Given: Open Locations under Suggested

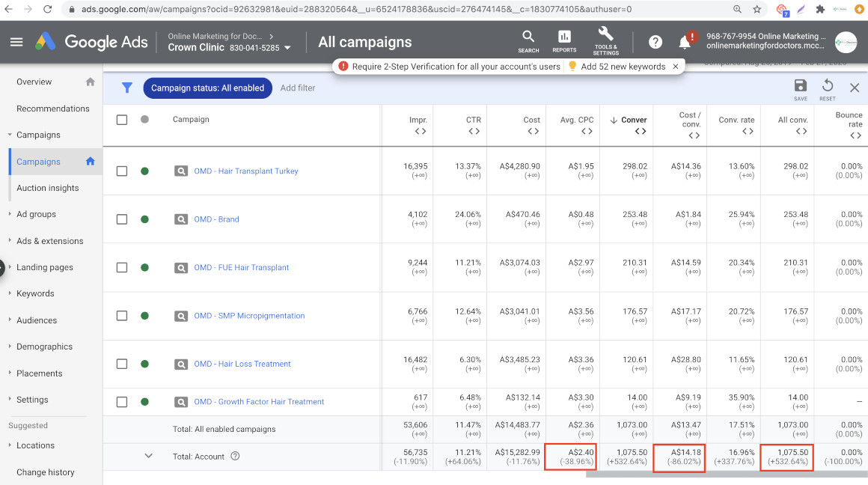Looking at the screenshot, I should click(35, 445).
